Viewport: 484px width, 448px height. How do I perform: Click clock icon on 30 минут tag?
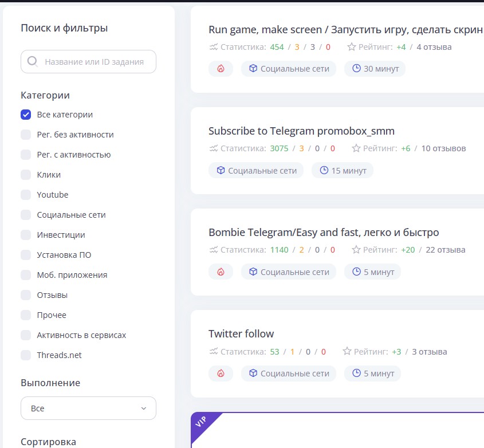point(356,69)
